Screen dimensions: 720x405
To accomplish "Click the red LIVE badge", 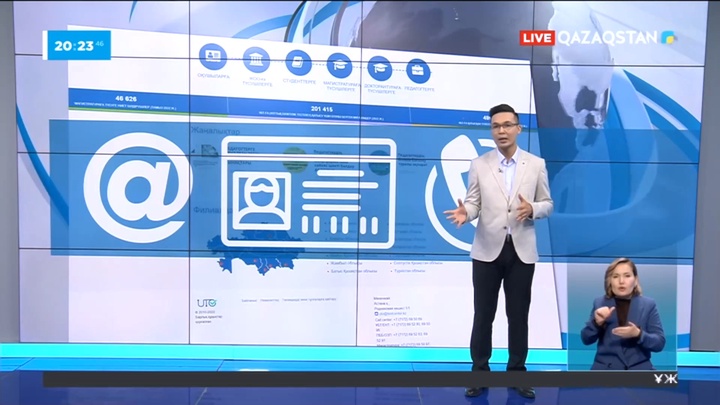I will (537, 37).
